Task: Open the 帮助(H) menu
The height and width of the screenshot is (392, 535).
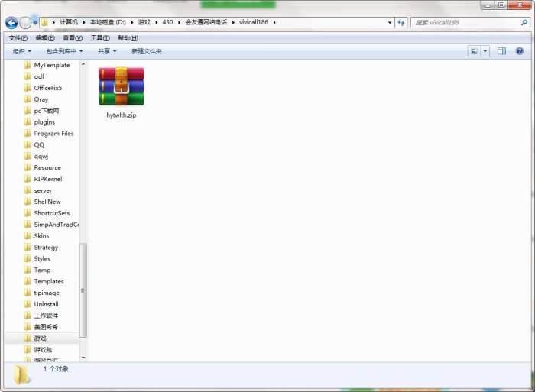Action: click(x=128, y=38)
